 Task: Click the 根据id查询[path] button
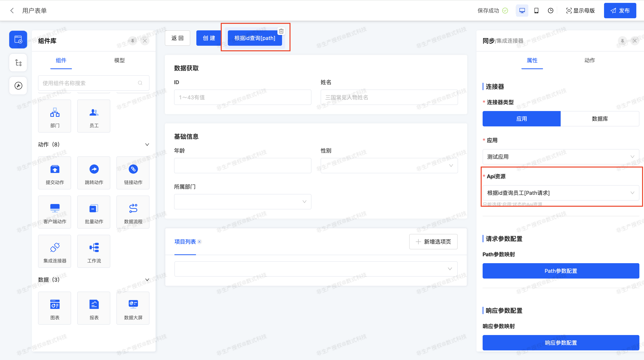(255, 38)
